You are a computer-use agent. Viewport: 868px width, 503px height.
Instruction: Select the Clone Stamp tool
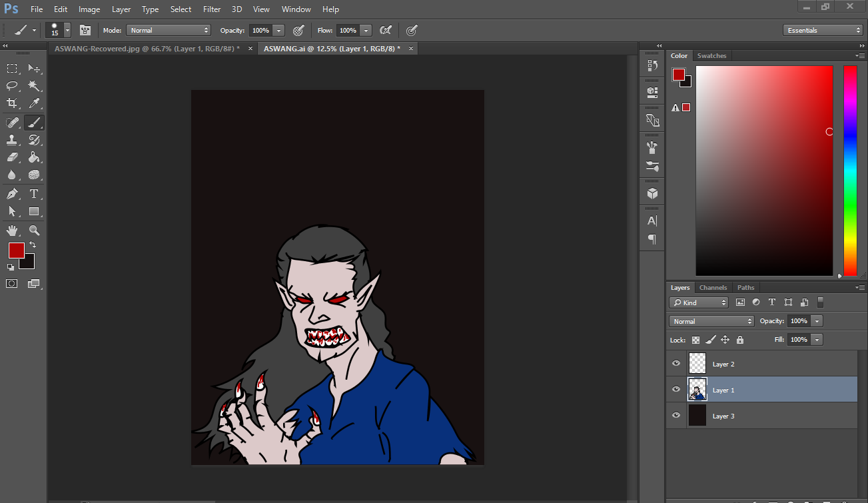coord(12,140)
